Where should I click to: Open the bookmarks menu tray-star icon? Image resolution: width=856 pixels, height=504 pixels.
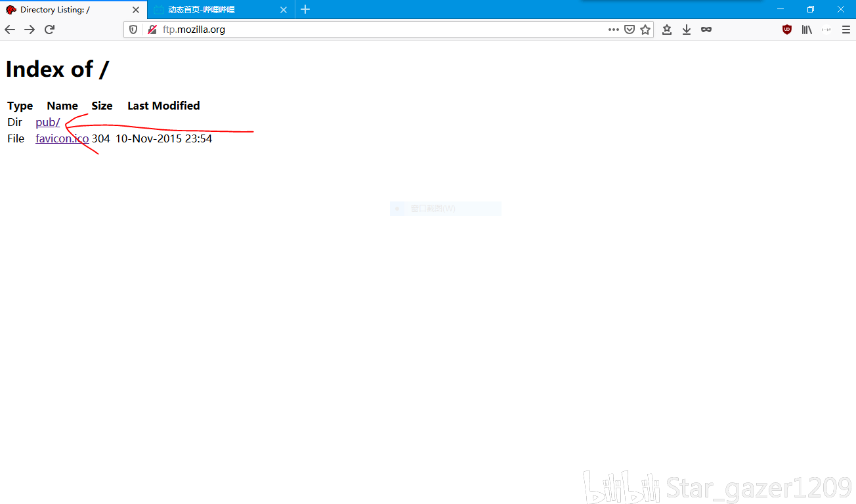pyautogui.click(x=667, y=30)
